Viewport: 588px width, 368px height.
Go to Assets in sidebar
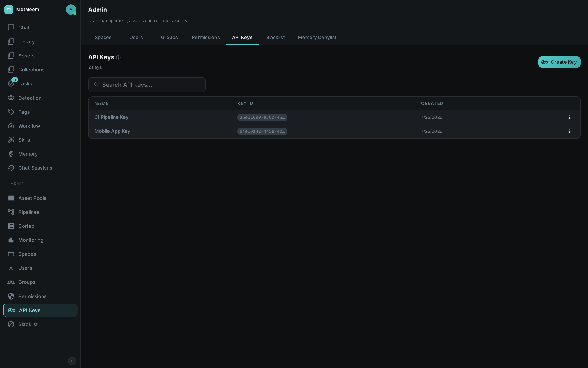(40, 56)
